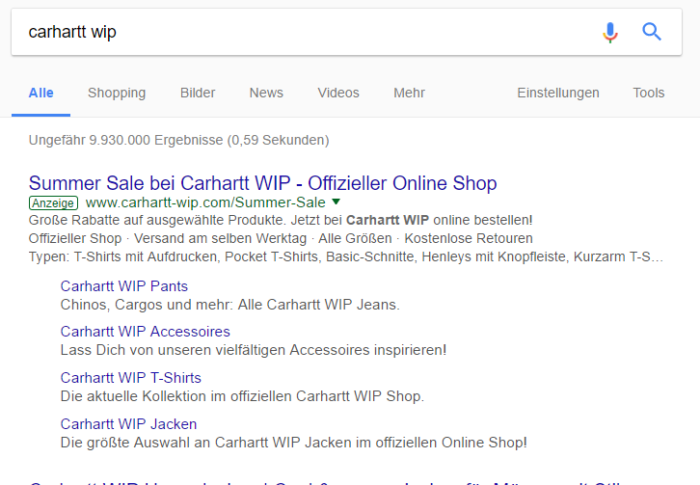Click the 'Offizieller Shop · Versand am selben Werktag' line

(280, 238)
